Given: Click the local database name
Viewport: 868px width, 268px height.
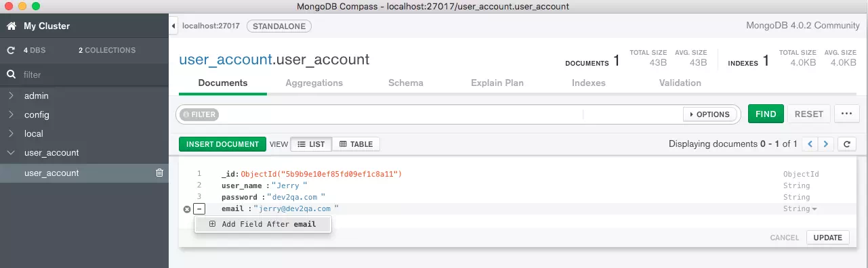Looking at the screenshot, I should (34, 134).
